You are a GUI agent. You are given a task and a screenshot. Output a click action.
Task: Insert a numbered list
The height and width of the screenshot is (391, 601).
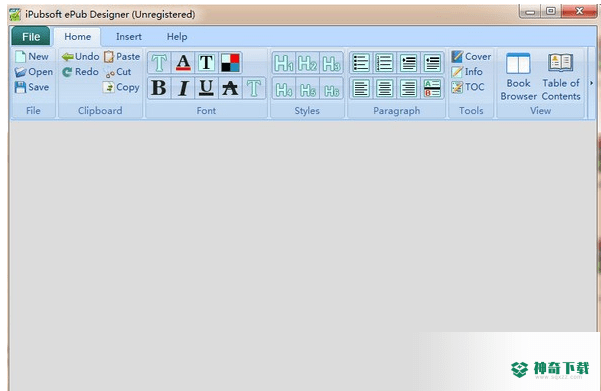tap(384, 63)
